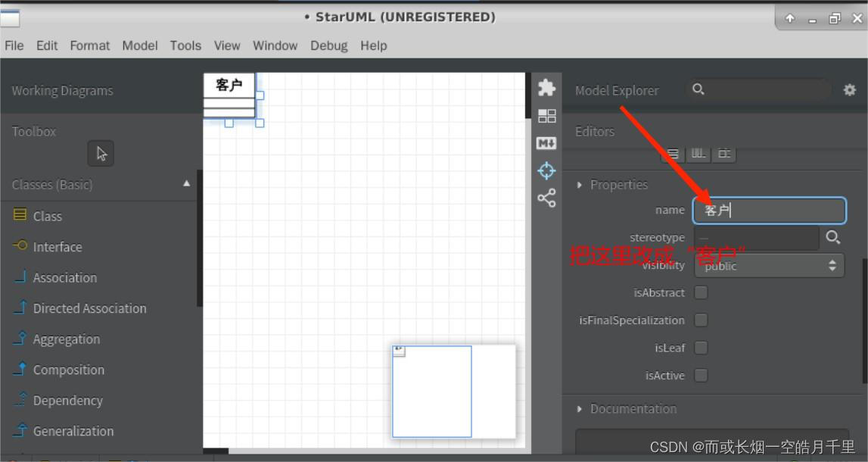Click the name field containing 客户
868x462 pixels.
769,211
